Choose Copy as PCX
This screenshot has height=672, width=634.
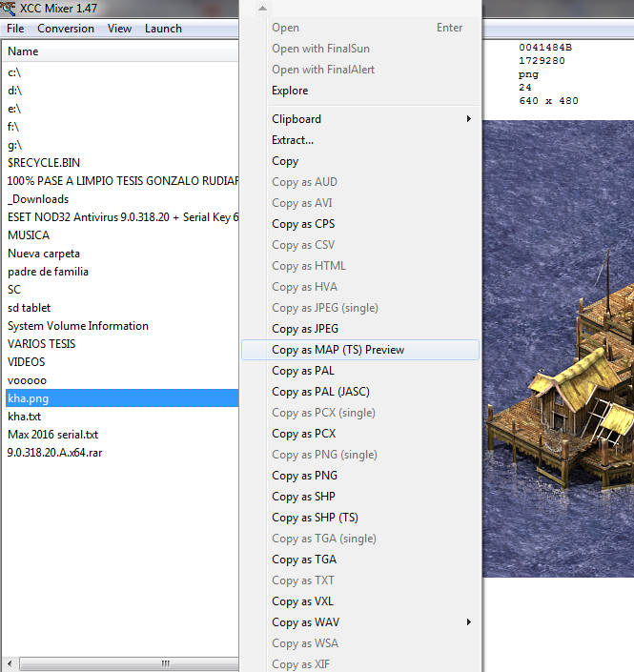point(360,434)
